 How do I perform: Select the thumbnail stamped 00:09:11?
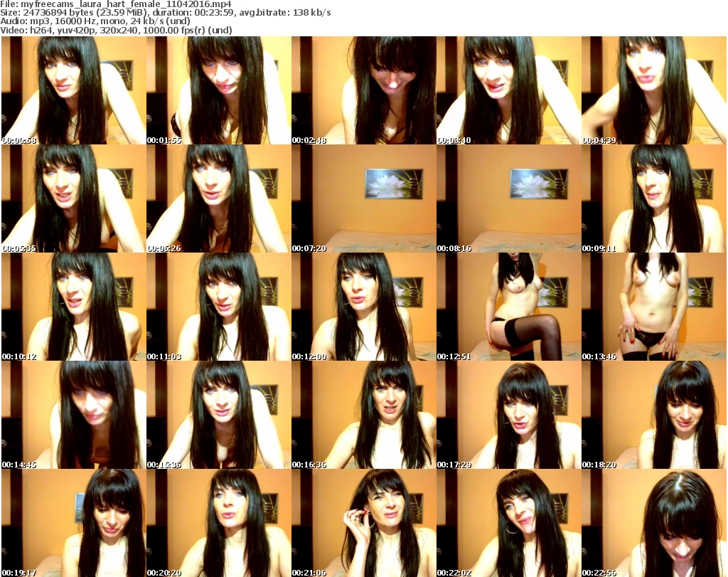(x=654, y=198)
